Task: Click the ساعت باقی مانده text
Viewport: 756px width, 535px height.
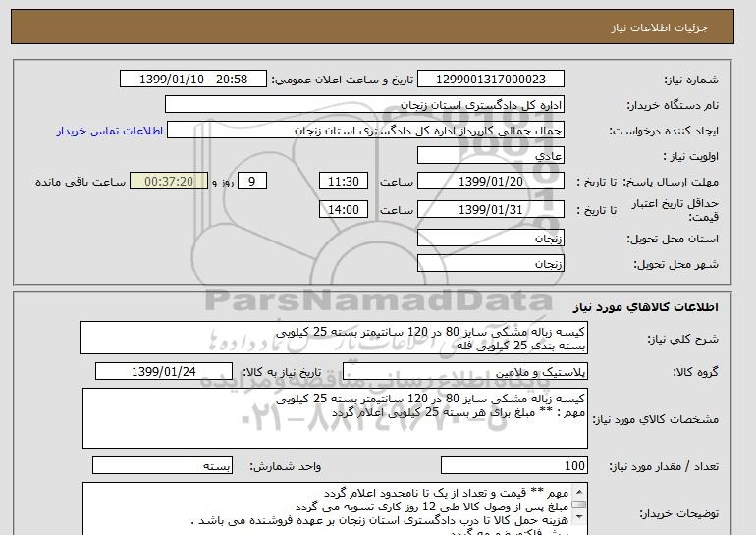Action: (81, 182)
